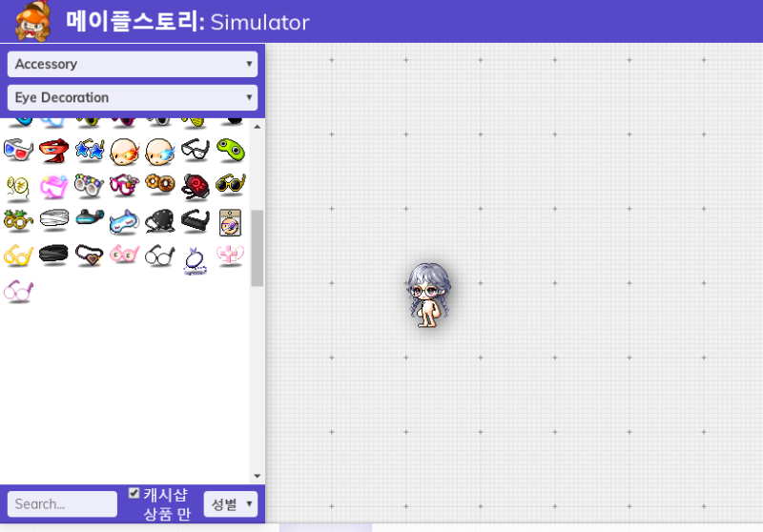
Task: Choose the donut glasses item
Action: pyautogui.click(x=160, y=184)
